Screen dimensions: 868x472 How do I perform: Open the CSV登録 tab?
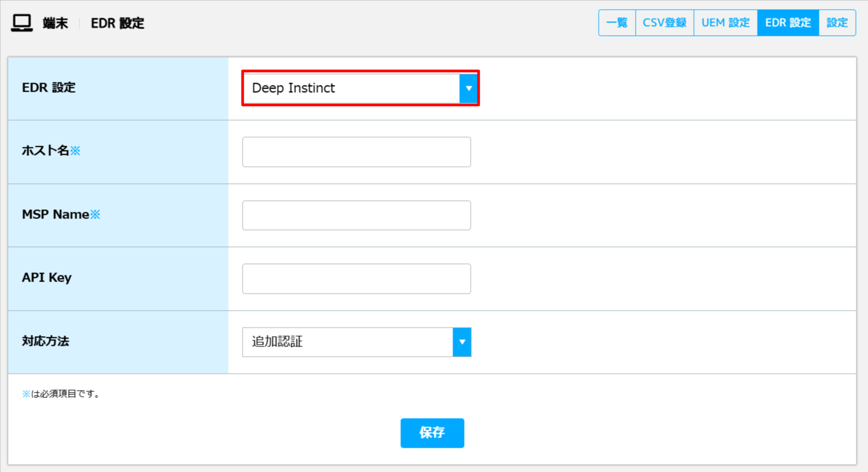coord(665,23)
